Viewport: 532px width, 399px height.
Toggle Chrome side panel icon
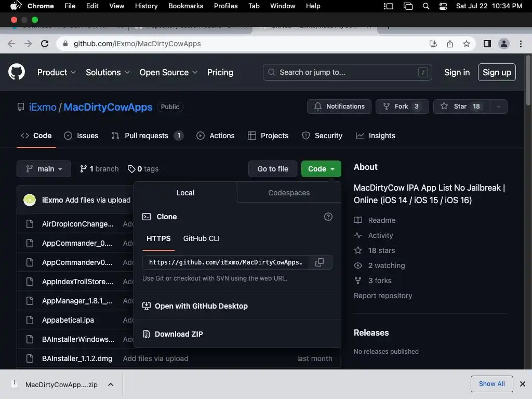(487, 44)
